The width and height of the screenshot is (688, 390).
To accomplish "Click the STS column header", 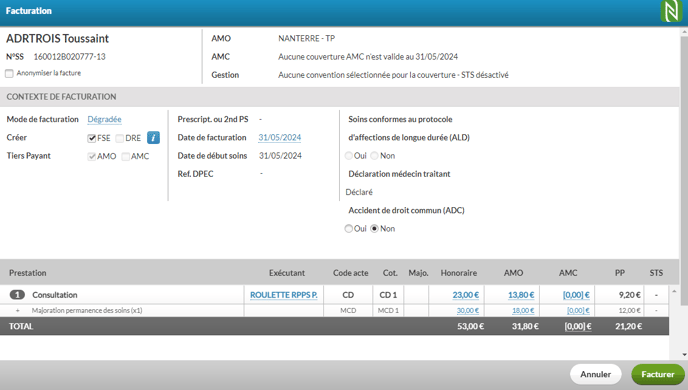I will click(x=656, y=273).
